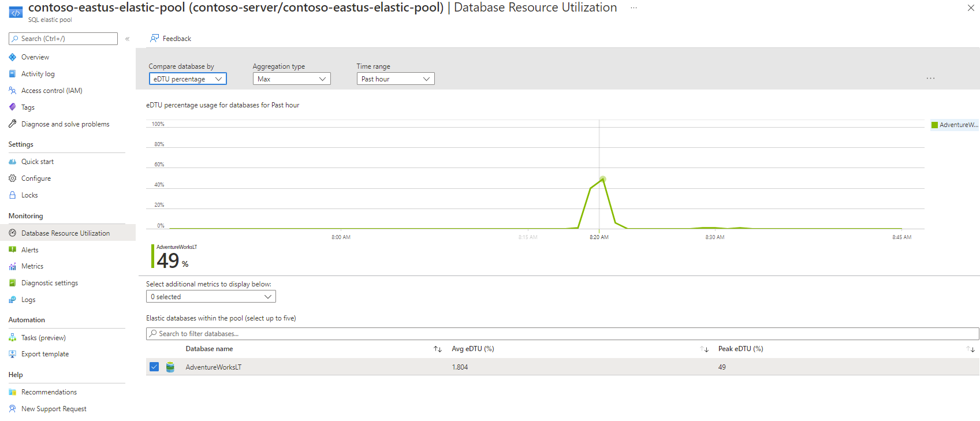The height and width of the screenshot is (421, 980).
Task: Click the Diagnose and solve problems wrench icon
Action: point(13,124)
